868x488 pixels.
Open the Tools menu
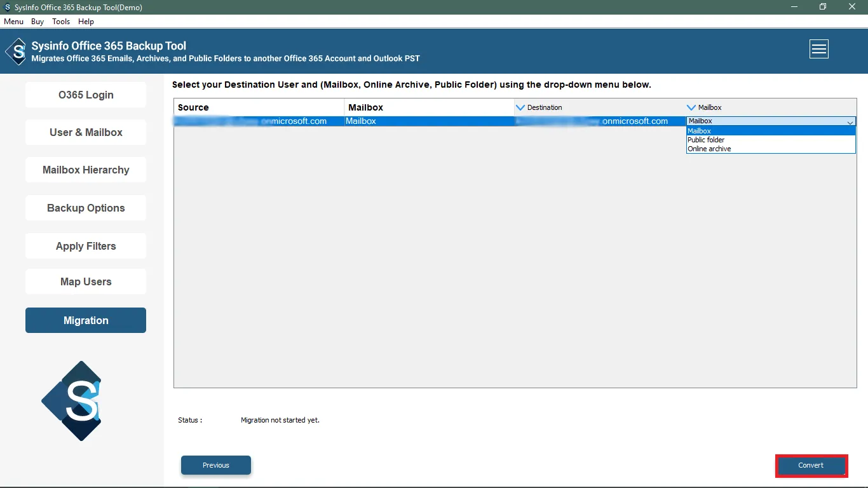coord(61,22)
